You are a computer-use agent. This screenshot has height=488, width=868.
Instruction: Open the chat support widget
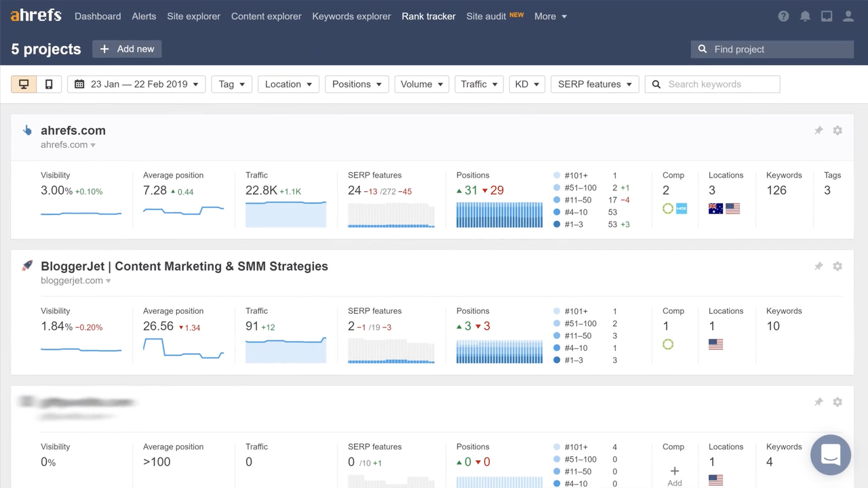[x=830, y=455]
